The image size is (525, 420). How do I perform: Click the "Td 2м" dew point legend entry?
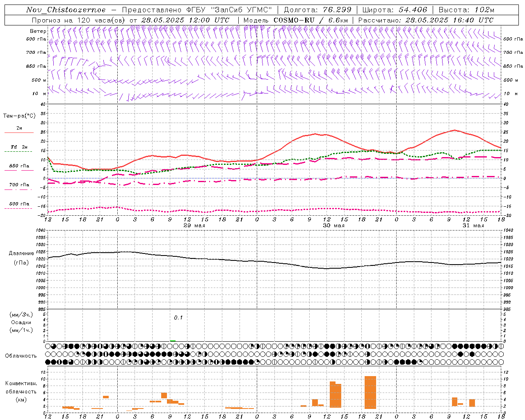pos(19,147)
